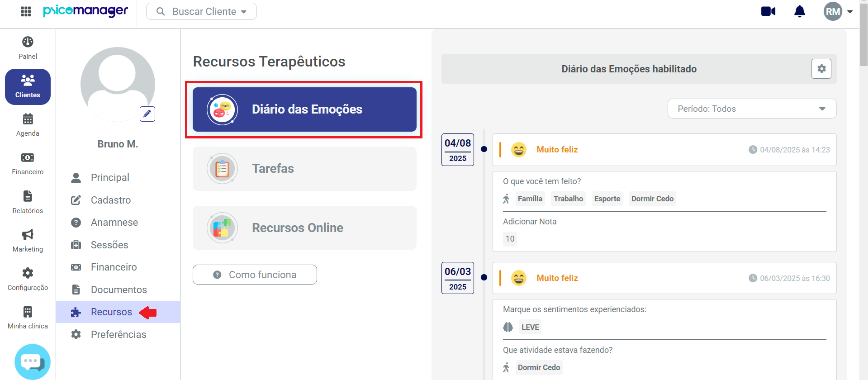868x380 pixels.
Task: Go to Painel in the sidebar
Action: coord(28,48)
